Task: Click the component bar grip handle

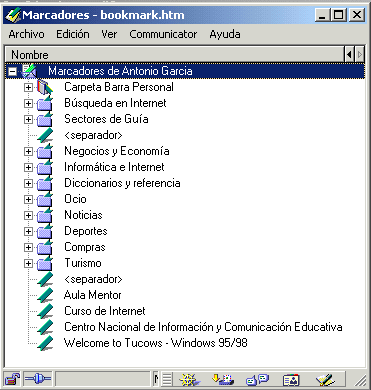Action: pos(167,379)
